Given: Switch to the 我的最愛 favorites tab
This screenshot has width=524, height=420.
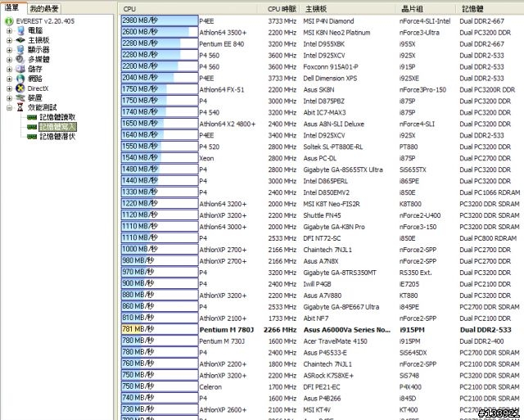Looking at the screenshot, I should [x=44, y=8].
